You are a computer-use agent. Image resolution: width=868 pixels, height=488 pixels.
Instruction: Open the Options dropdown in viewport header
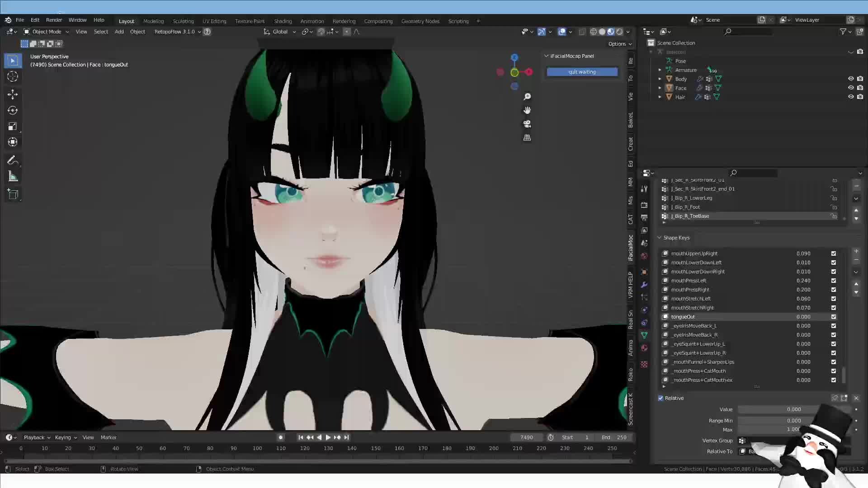pos(619,43)
